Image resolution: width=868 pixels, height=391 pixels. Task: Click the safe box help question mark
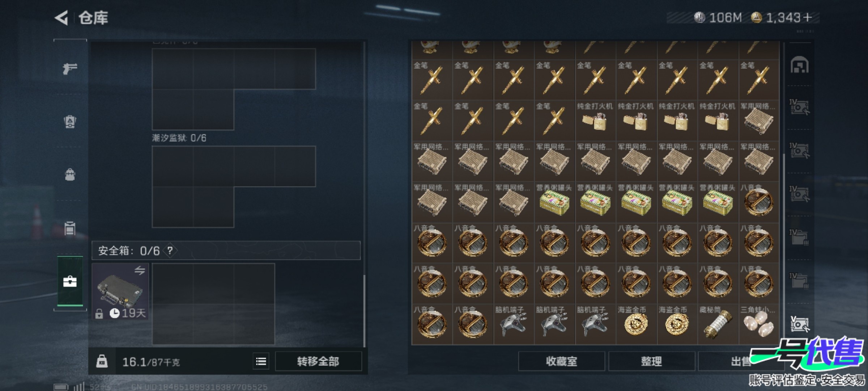170,250
